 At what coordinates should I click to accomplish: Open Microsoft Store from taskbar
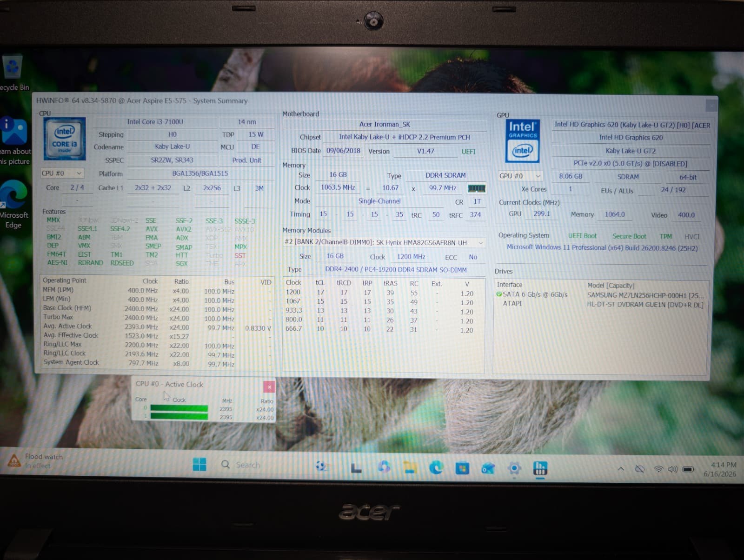(462, 468)
